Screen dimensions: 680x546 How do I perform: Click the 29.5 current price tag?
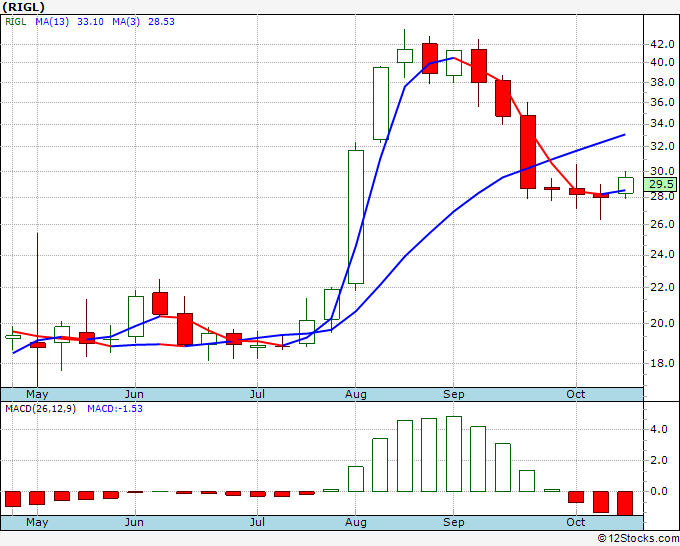(662, 184)
